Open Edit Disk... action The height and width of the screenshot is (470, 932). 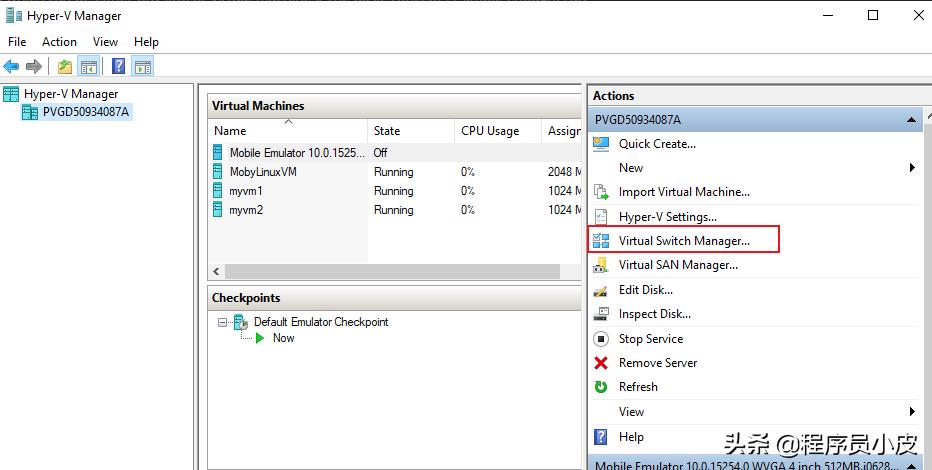tap(646, 290)
